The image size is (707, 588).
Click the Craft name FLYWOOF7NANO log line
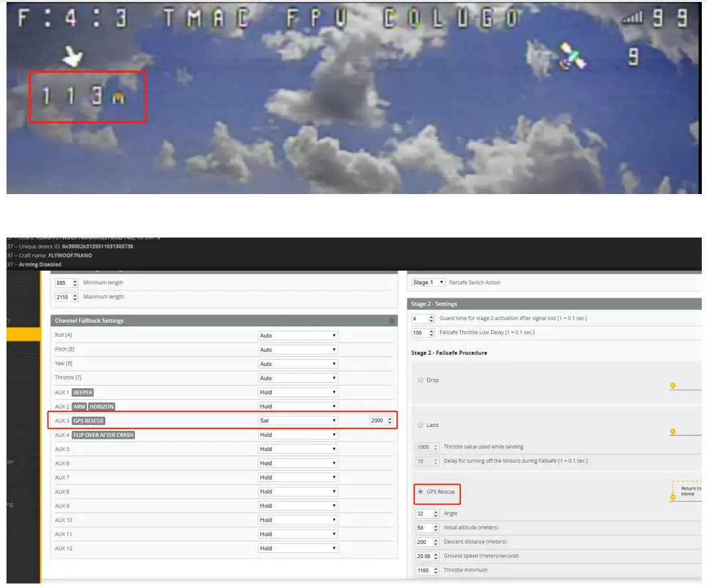(49, 256)
